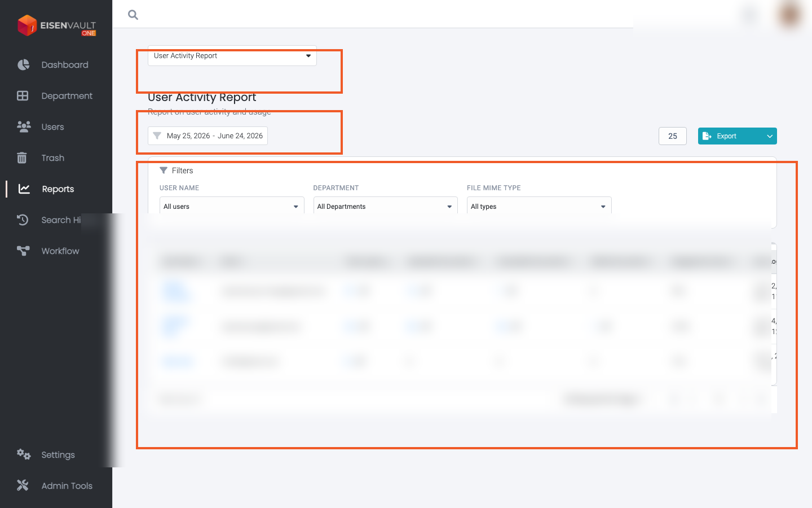Click the Workflow nodes icon
The image size is (812, 508).
coord(23,251)
